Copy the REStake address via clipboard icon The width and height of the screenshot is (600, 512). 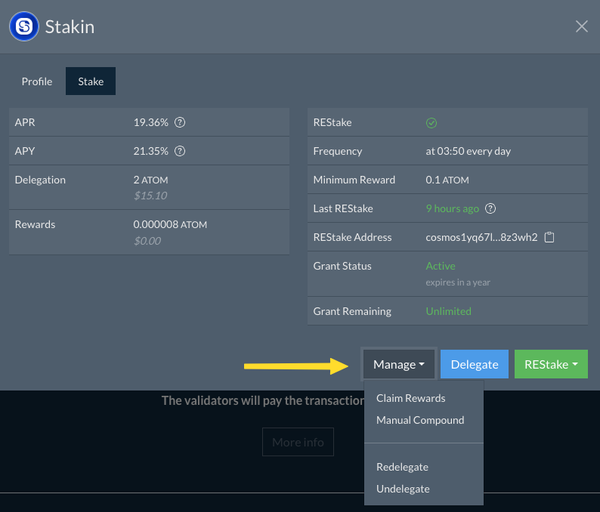[x=550, y=238]
